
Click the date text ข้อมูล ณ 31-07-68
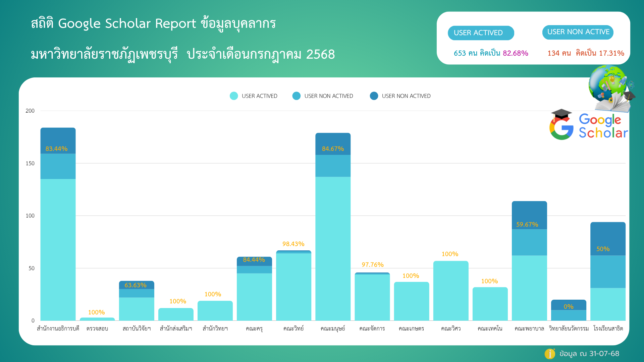coord(589,354)
